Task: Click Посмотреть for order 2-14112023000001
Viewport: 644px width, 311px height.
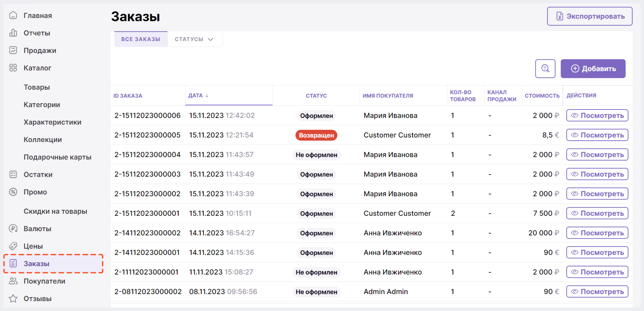Action: [x=597, y=252]
